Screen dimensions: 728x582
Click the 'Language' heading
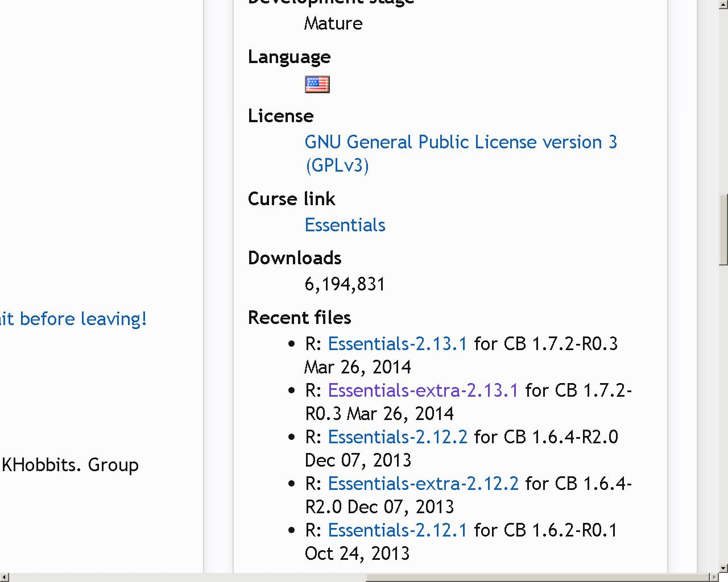pos(289,57)
